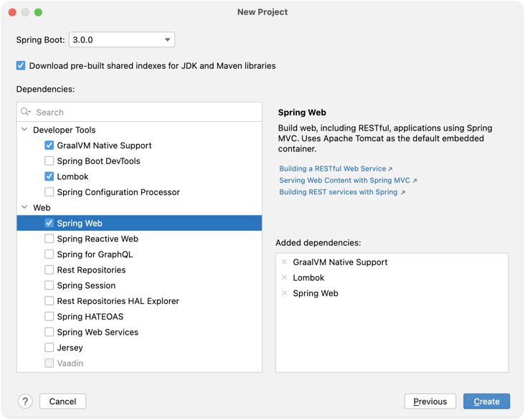
Task: Enable Rest Repositories HAL Explorer checkbox
Action: (49, 301)
